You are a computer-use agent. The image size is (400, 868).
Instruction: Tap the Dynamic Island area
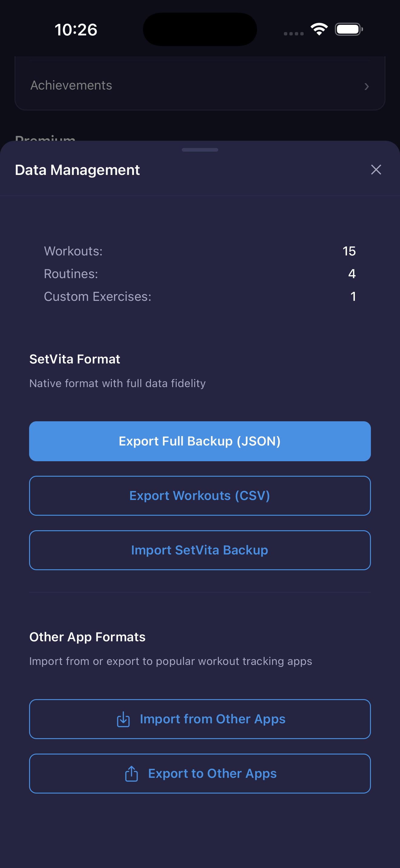[x=200, y=29]
